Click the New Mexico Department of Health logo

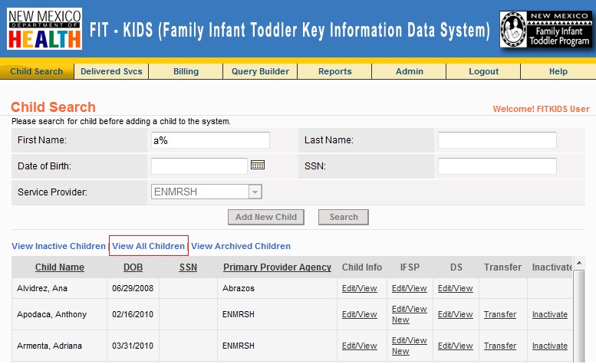44,29
